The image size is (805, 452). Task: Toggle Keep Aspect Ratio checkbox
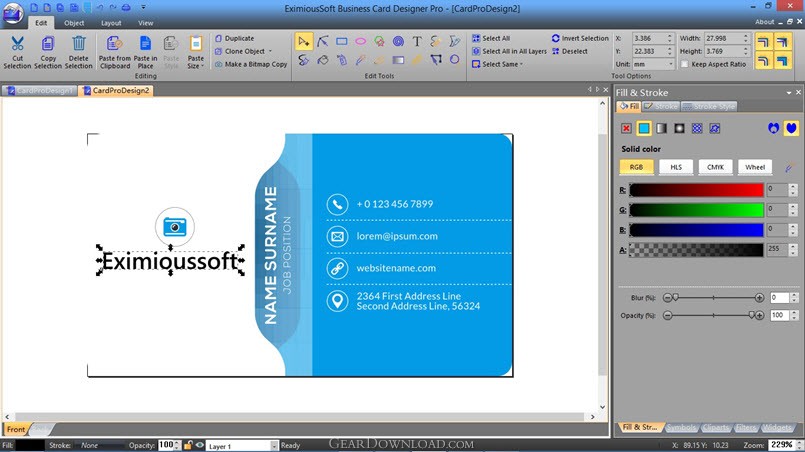(x=684, y=64)
